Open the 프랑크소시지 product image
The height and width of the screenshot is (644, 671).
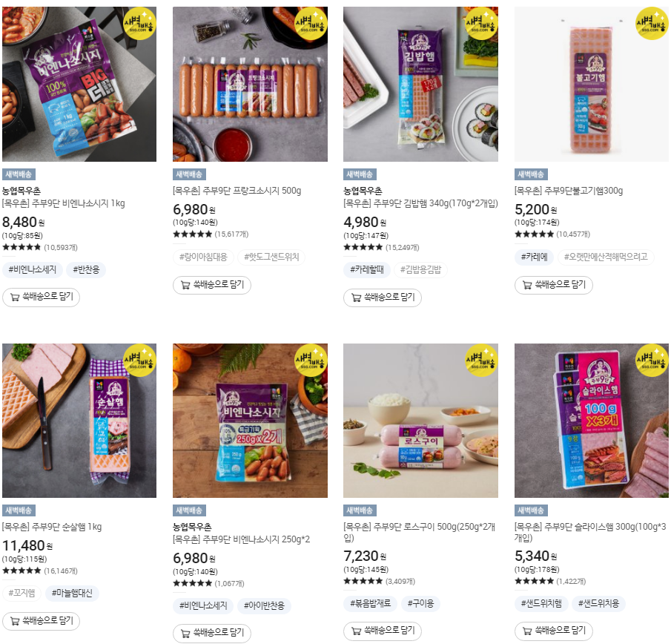tap(250, 84)
